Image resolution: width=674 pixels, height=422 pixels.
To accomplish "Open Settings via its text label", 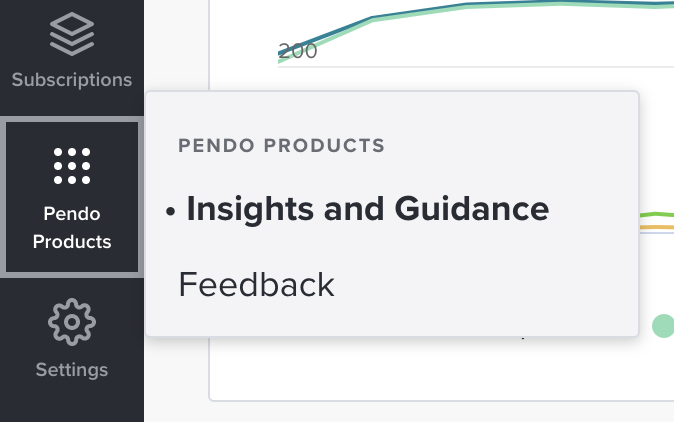I will tap(72, 370).
